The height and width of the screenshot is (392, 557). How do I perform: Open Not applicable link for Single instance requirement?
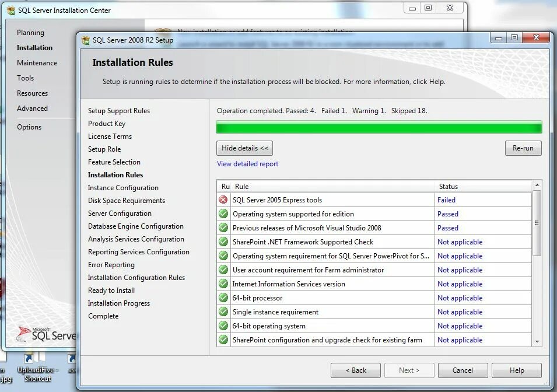tap(460, 311)
